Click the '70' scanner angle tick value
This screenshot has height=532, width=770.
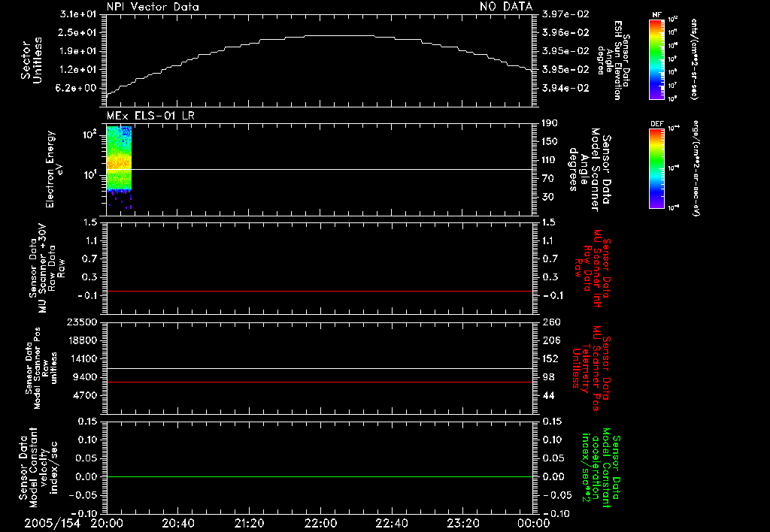coord(548,179)
